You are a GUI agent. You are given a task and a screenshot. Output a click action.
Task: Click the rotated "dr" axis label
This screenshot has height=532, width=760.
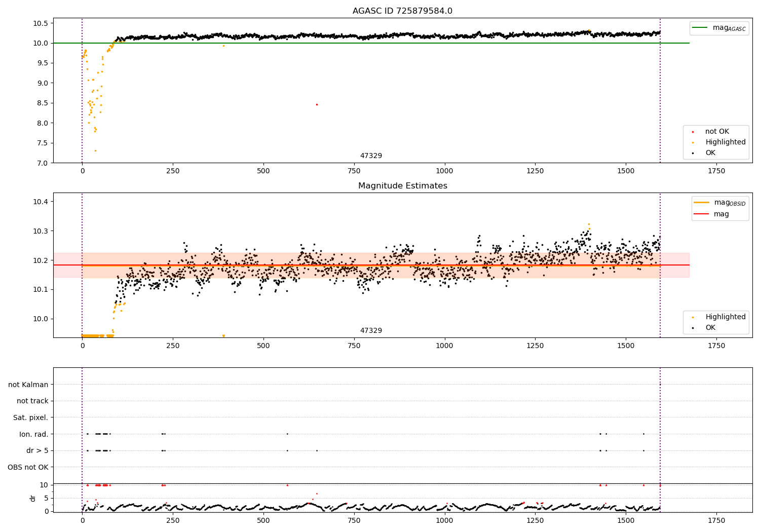(x=33, y=498)
